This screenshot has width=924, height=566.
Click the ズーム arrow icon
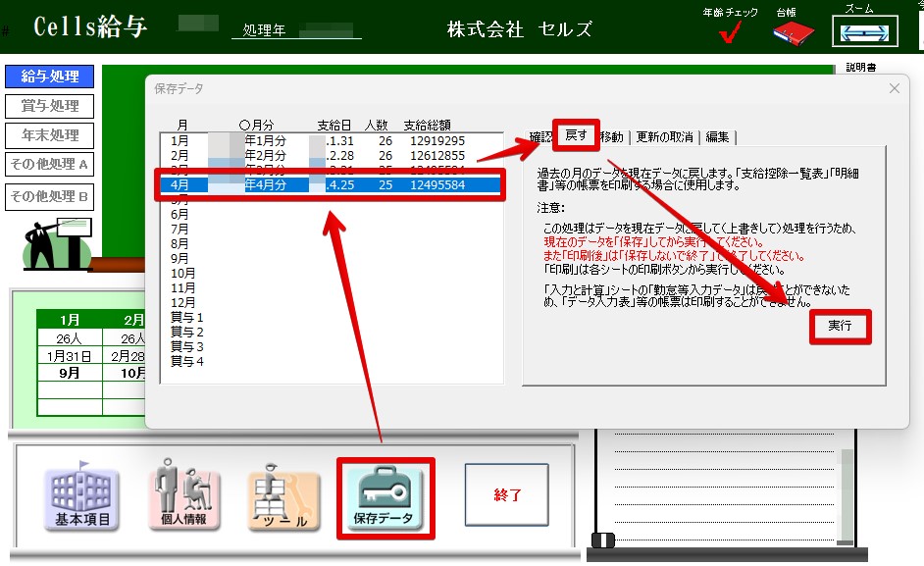click(x=858, y=32)
